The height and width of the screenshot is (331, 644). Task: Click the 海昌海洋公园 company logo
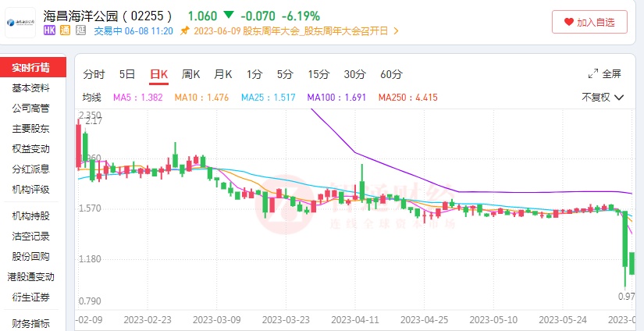click(20, 23)
